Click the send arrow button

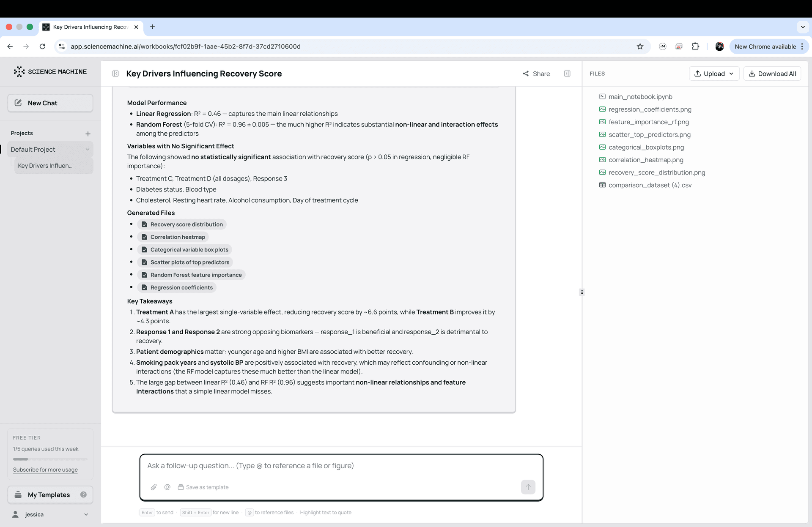coord(528,487)
